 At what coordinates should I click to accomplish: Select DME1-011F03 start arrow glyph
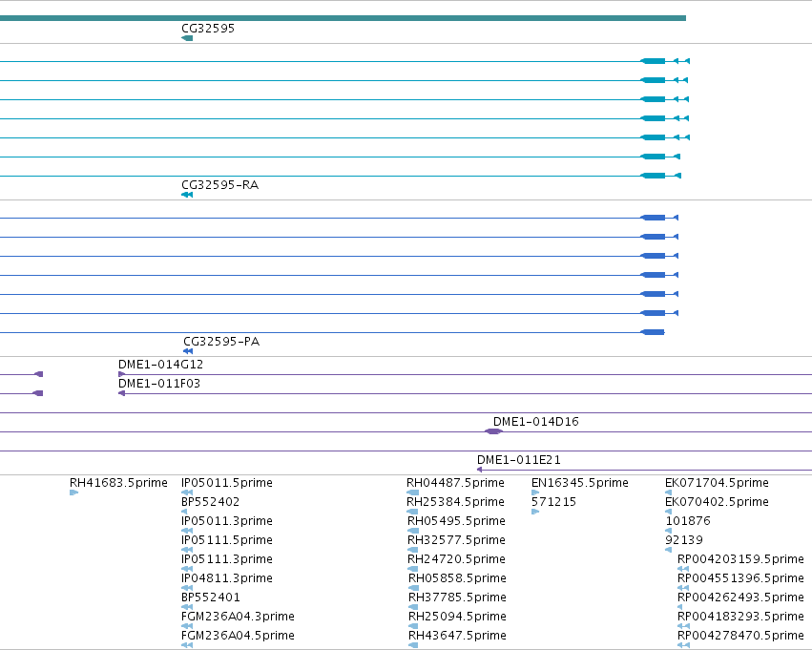[122, 393]
